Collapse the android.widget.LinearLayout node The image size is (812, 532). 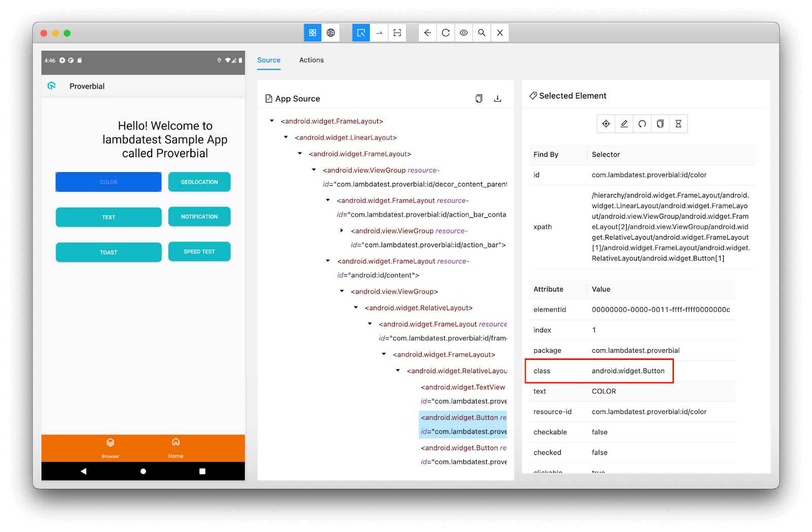(285, 137)
